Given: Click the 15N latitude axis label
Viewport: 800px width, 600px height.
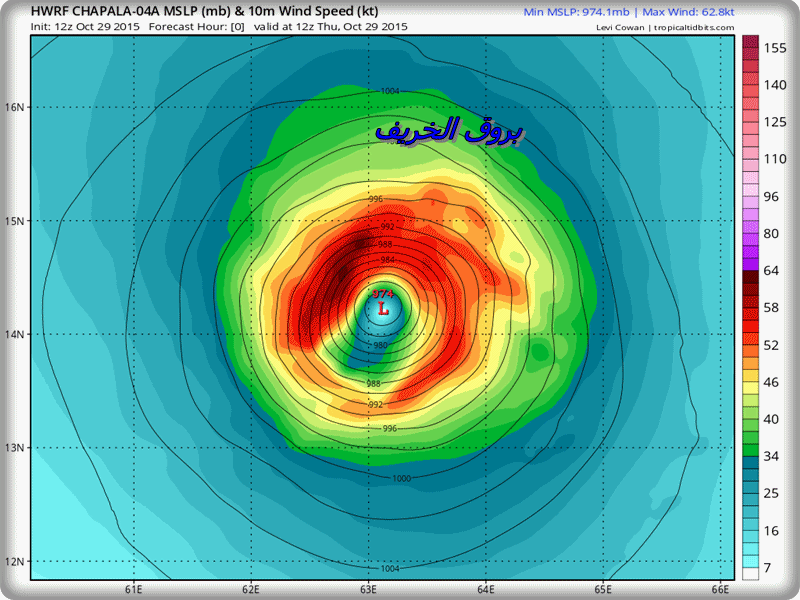Looking at the screenshot, I should 15,221.
